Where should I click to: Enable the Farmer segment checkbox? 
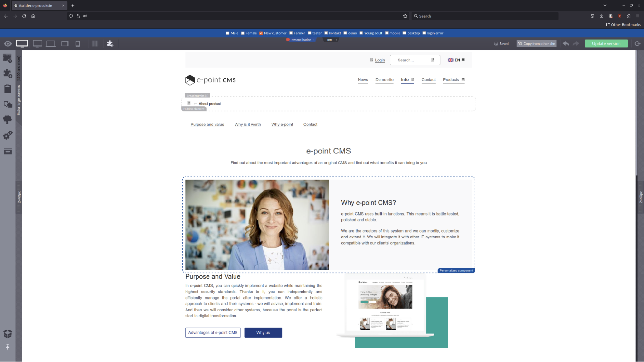[x=291, y=33]
